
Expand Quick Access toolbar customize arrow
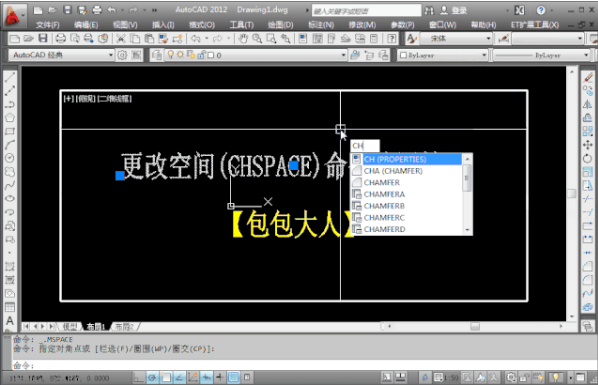click(x=154, y=10)
